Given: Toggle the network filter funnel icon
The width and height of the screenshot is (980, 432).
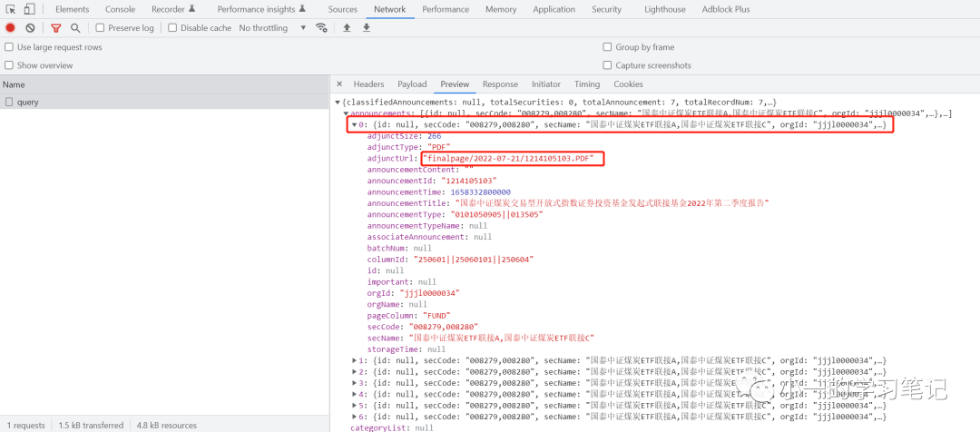Looking at the screenshot, I should 56,28.
